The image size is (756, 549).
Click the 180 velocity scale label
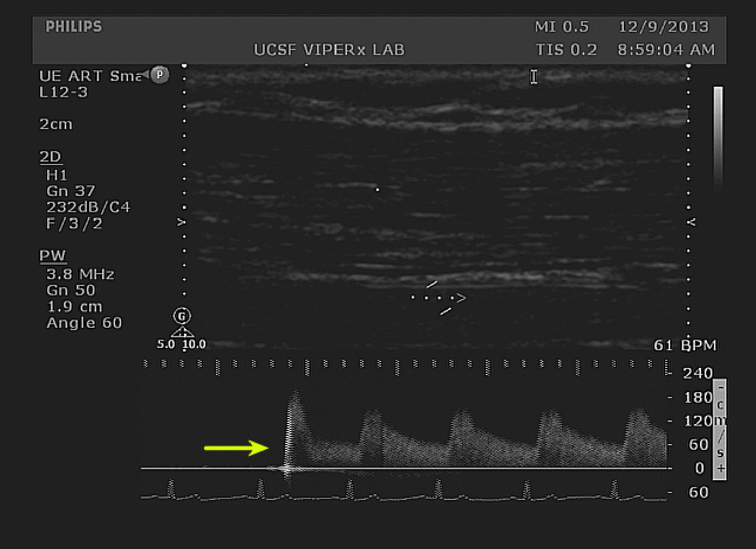(x=698, y=397)
